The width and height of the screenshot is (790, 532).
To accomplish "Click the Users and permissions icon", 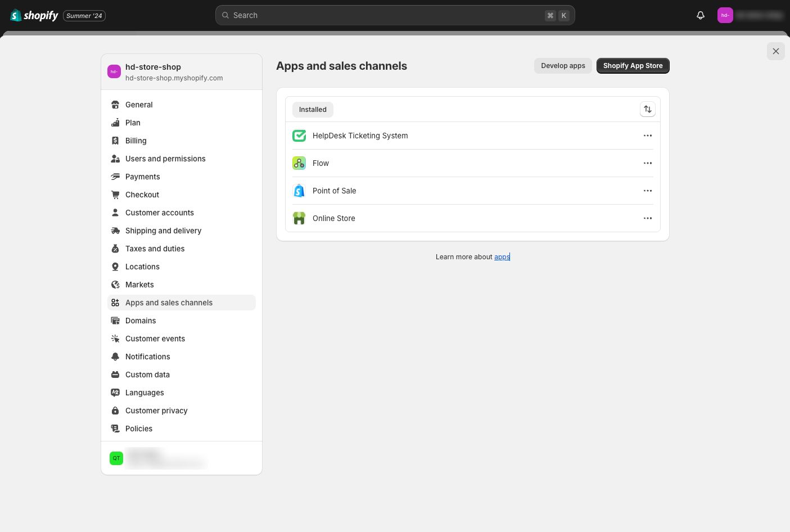I will pyautogui.click(x=115, y=159).
